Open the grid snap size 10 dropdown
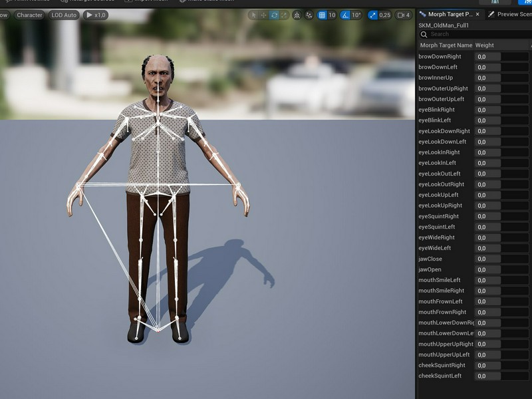Image resolution: width=532 pixels, height=399 pixels. (x=332, y=15)
